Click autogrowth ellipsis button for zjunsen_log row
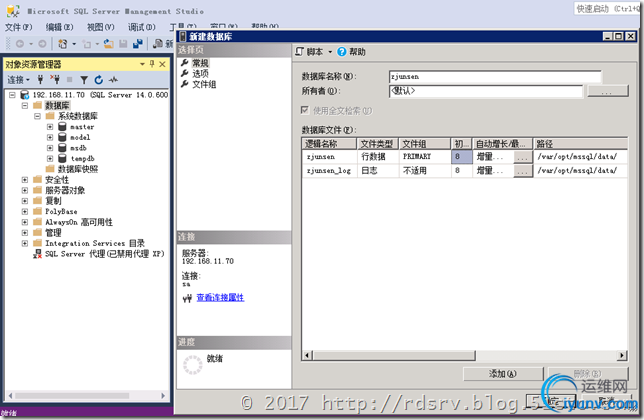The width and height of the screenshot is (644, 420). click(523, 171)
